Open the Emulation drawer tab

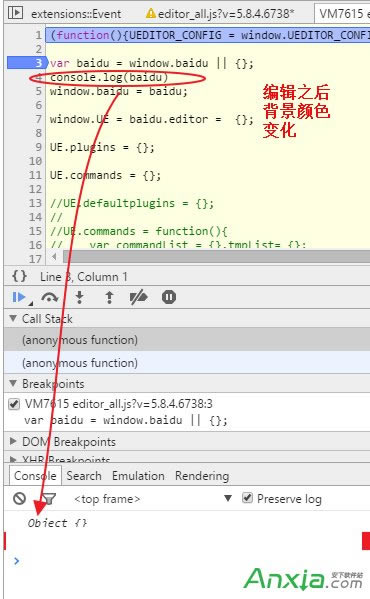[138, 476]
